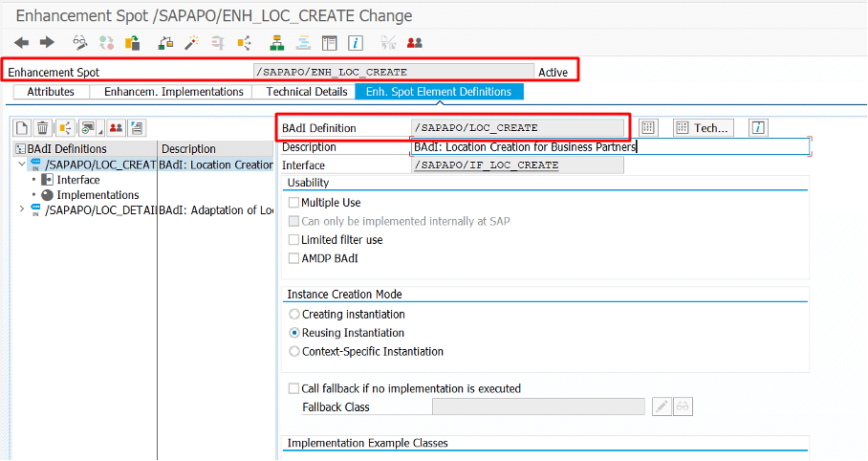Open Enhancem. Implementations tab
The width and height of the screenshot is (868, 461).
(173, 92)
